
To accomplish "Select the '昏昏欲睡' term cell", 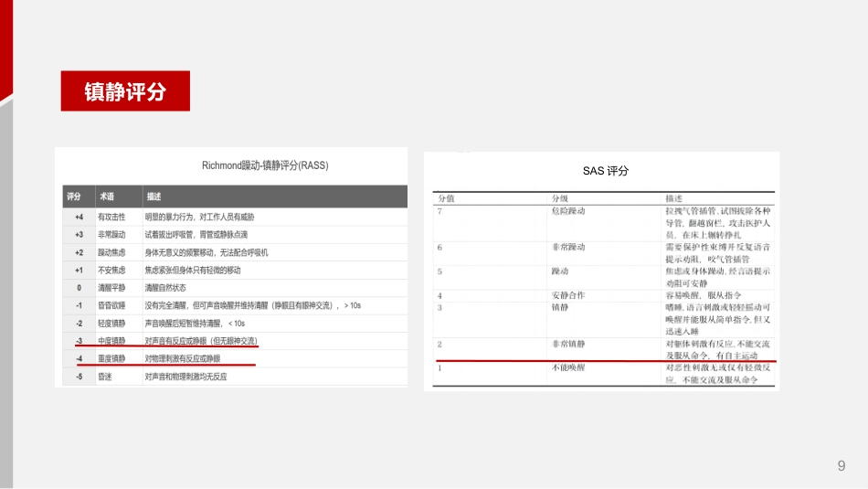I will click(x=111, y=305).
